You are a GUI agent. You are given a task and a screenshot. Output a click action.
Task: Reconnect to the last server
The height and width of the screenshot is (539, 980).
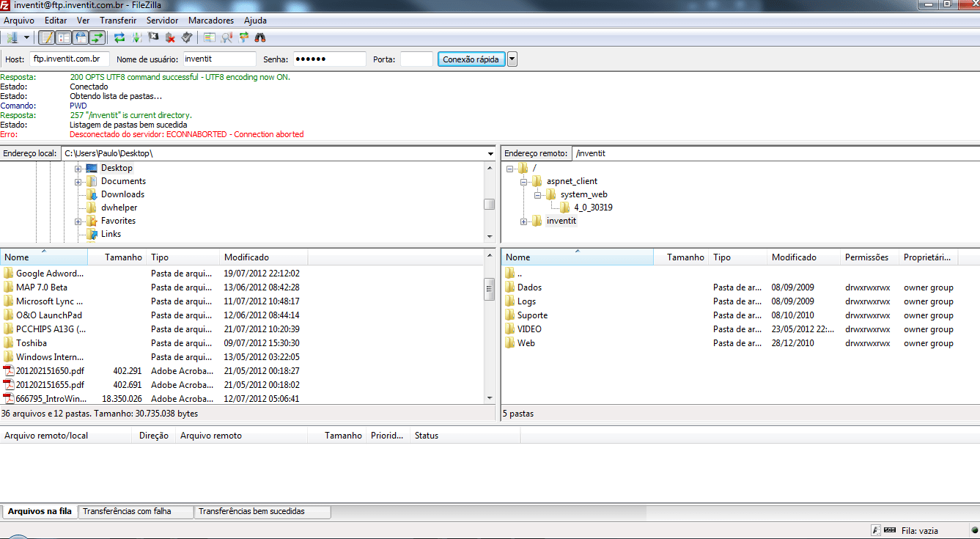click(187, 37)
